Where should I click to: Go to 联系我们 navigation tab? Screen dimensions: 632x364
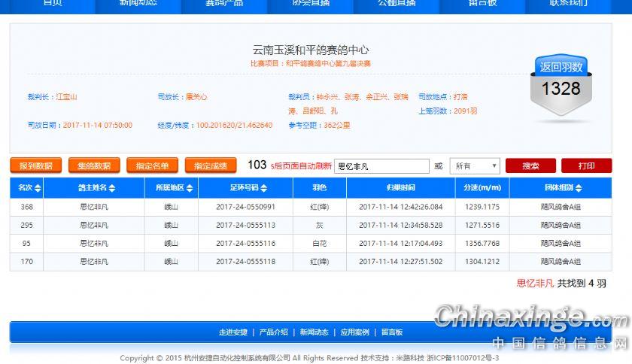coord(568,4)
